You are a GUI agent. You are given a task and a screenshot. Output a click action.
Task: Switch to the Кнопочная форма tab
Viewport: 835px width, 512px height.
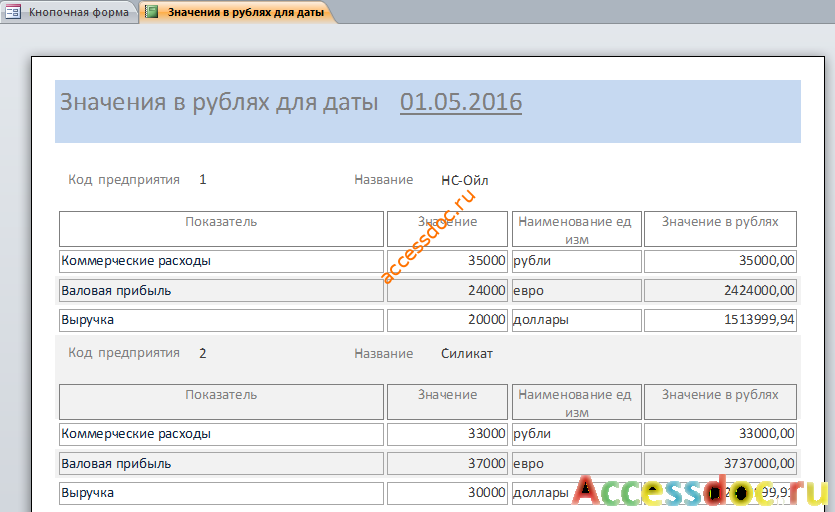(x=69, y=12)
